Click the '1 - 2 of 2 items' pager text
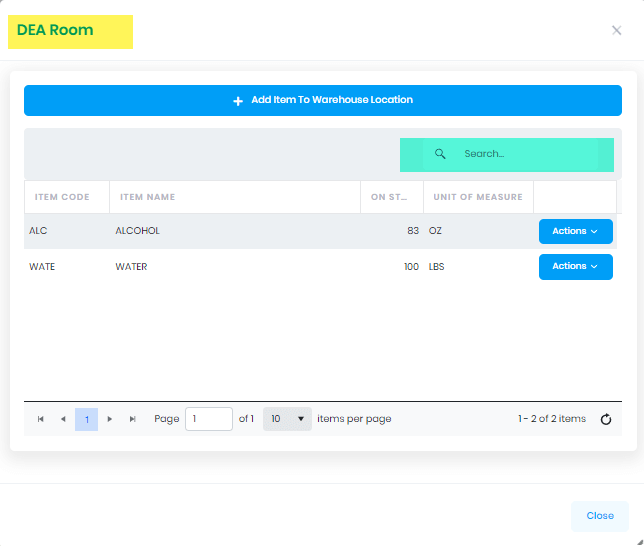Screen dimensions: 644x546 pyautogui.click(x=552, y=419)
